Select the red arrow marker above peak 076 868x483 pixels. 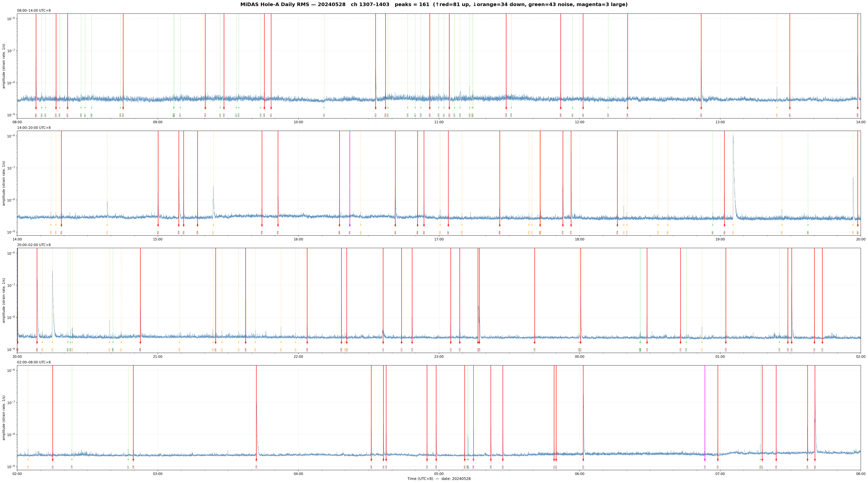tap(617, 225)
